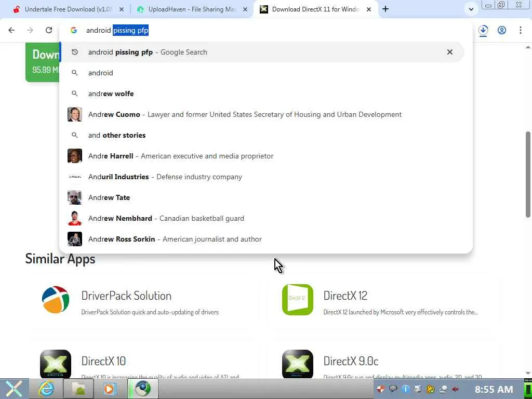Viewport: 532px width, 399px height.
Task: Select the Download DirectX 11 tab
Action: coord(315,9)
